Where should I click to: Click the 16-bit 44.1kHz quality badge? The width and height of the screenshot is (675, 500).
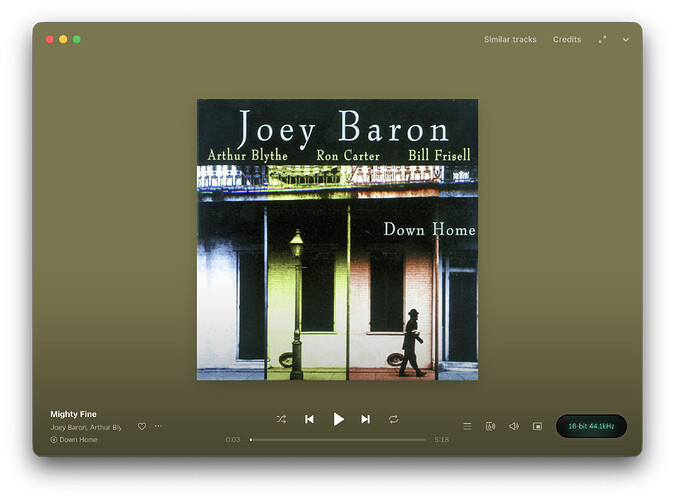pyautogui.click(x=591, y=426)
